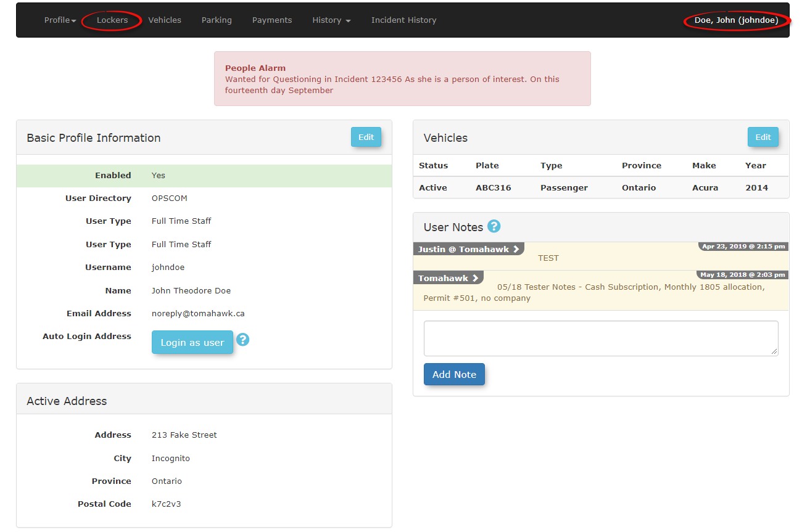The image size is (802, 532).
Task: Click the username value johndoe
Action: (168, 267)
